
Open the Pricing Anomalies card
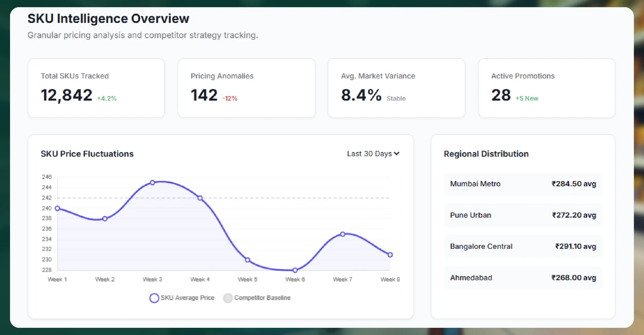(246, 88)
